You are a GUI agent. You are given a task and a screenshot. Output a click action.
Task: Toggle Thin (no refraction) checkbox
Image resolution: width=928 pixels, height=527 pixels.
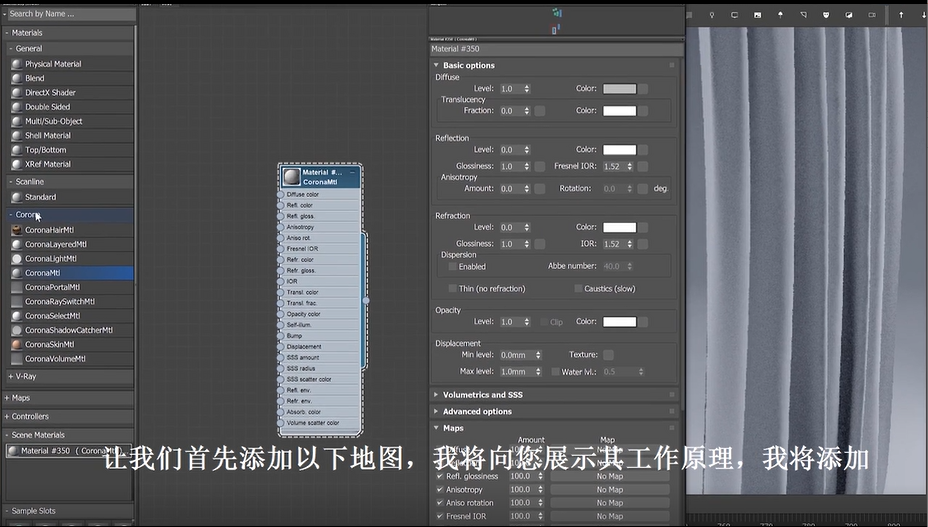pos(453,288)
